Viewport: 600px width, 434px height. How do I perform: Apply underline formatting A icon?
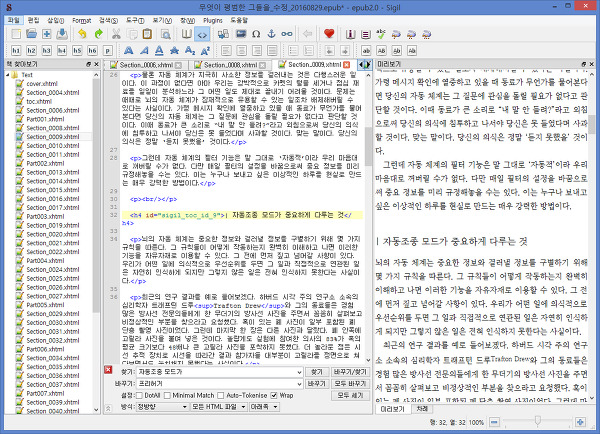159,51
